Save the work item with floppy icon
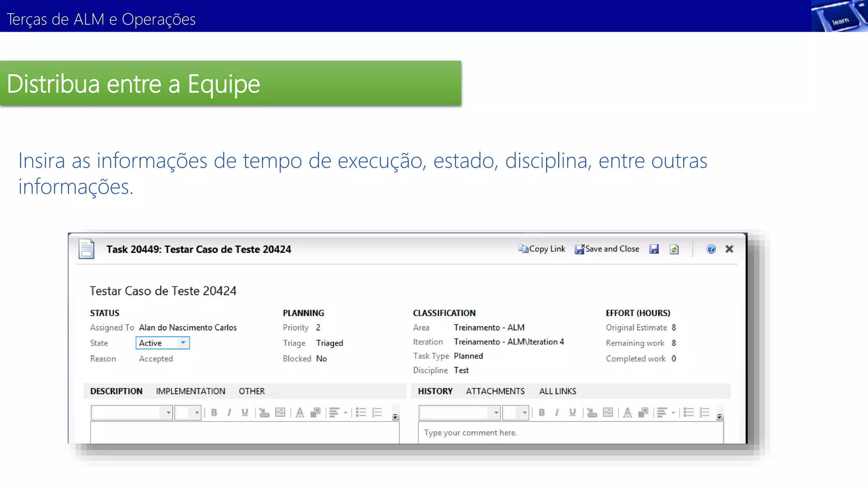 (x=654, y=249)
